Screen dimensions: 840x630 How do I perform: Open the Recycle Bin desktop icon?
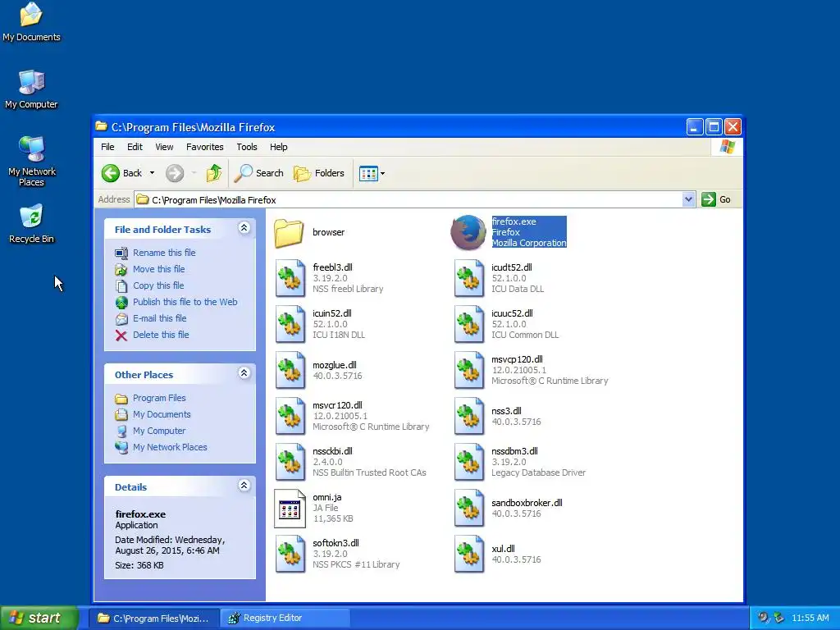click(31, 217)
